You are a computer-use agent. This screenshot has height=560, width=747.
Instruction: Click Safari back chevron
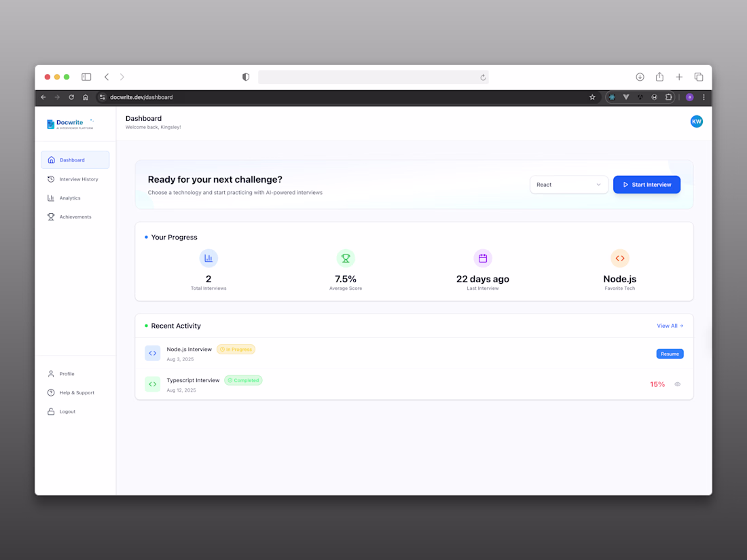[107, 77]
